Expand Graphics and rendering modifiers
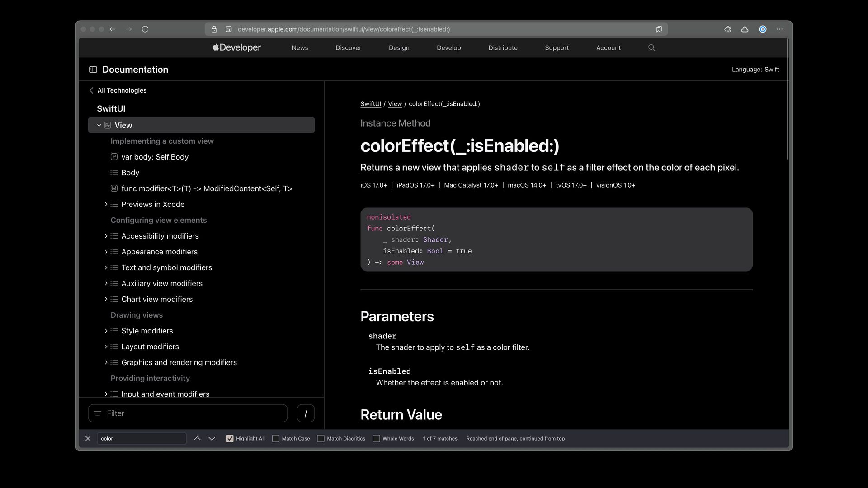868x488 pixels. coord(106,362)
